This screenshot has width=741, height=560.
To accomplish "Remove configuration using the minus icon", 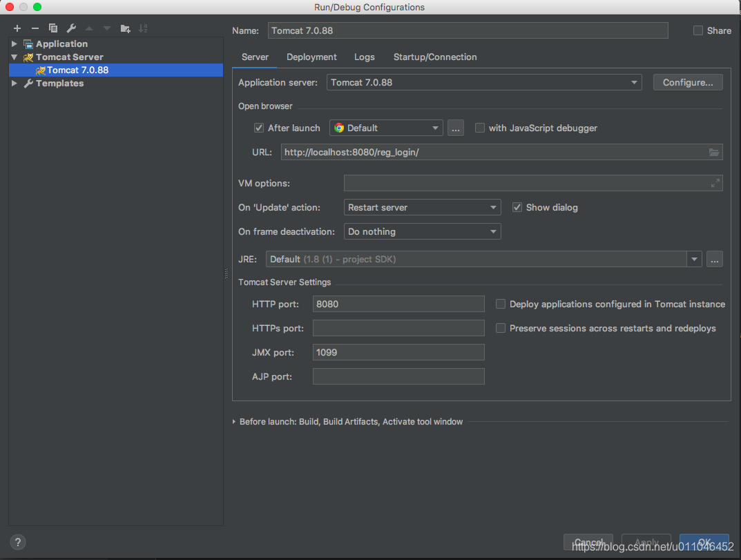I will click(x=35, y=28).
